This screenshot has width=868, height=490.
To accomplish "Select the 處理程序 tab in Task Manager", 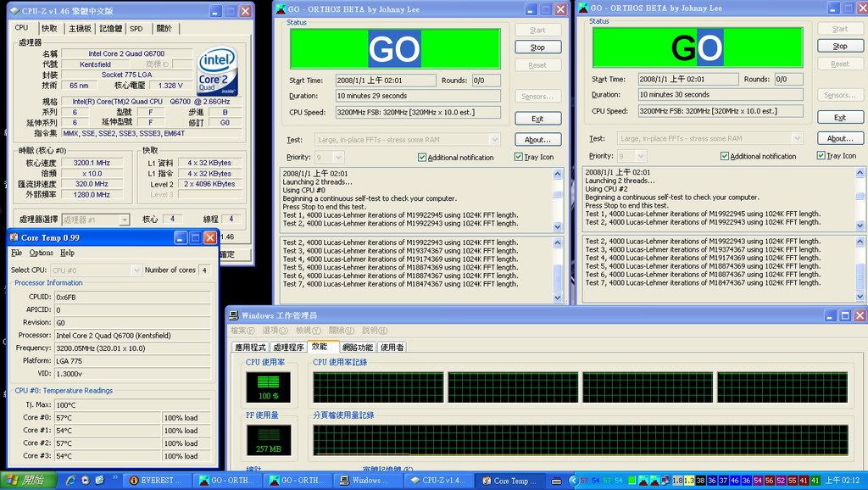I will (288, 347).
